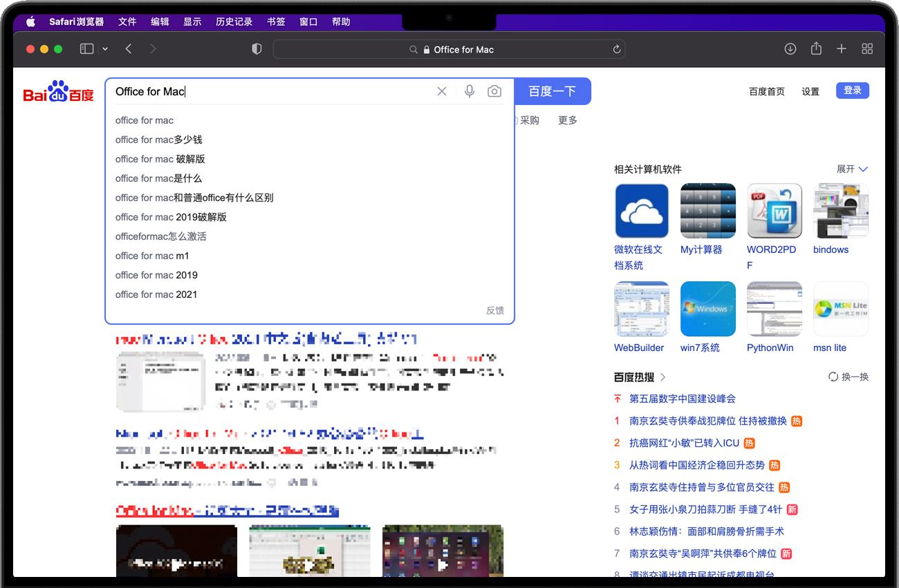Viewport: 899px width, 588px height.
Task: Open the My计算器 software icon
Action: pos(708,211)
